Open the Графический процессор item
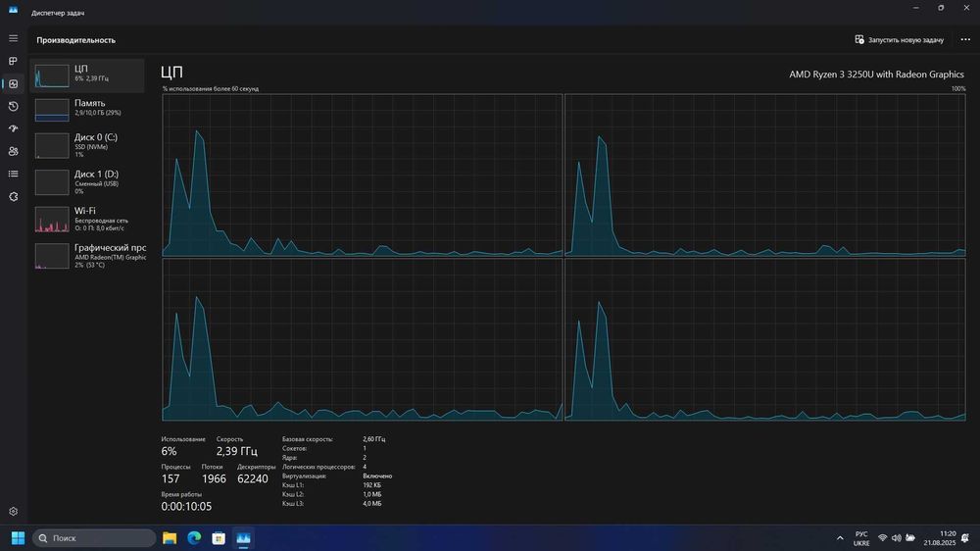Image resolution: width=980 pixels, height=551 pixels. [x=87, y=256]
